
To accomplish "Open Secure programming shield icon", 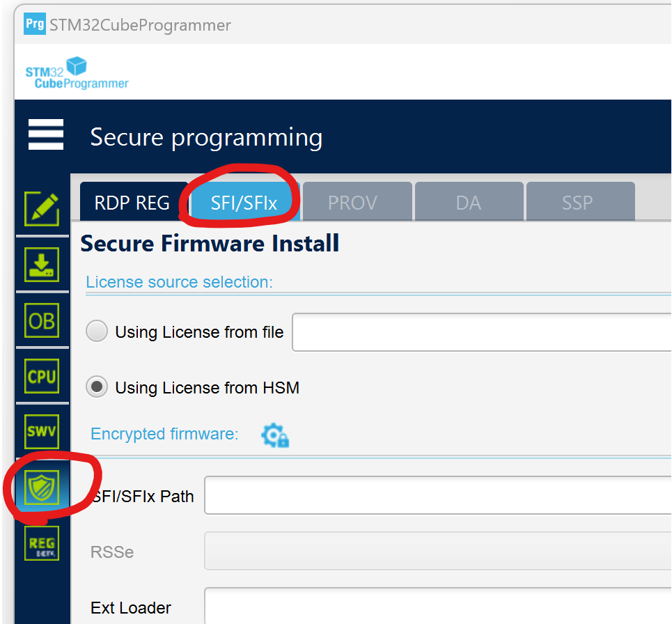I will 42,487.
